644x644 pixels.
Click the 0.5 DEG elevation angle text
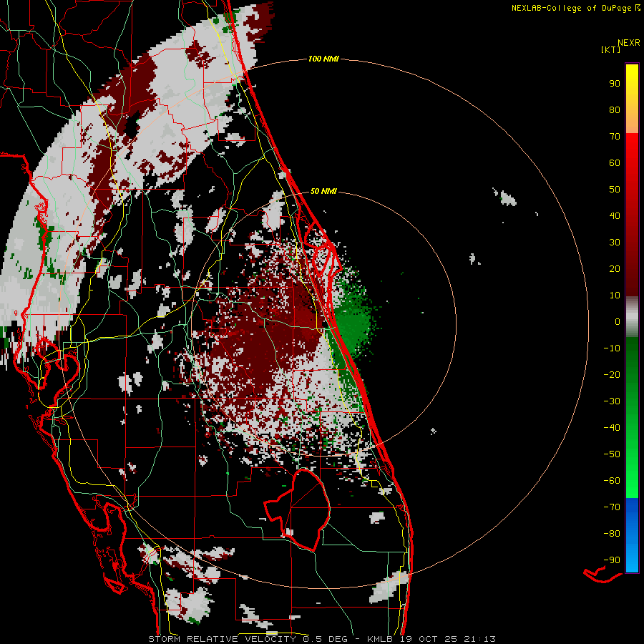point(325,639)
